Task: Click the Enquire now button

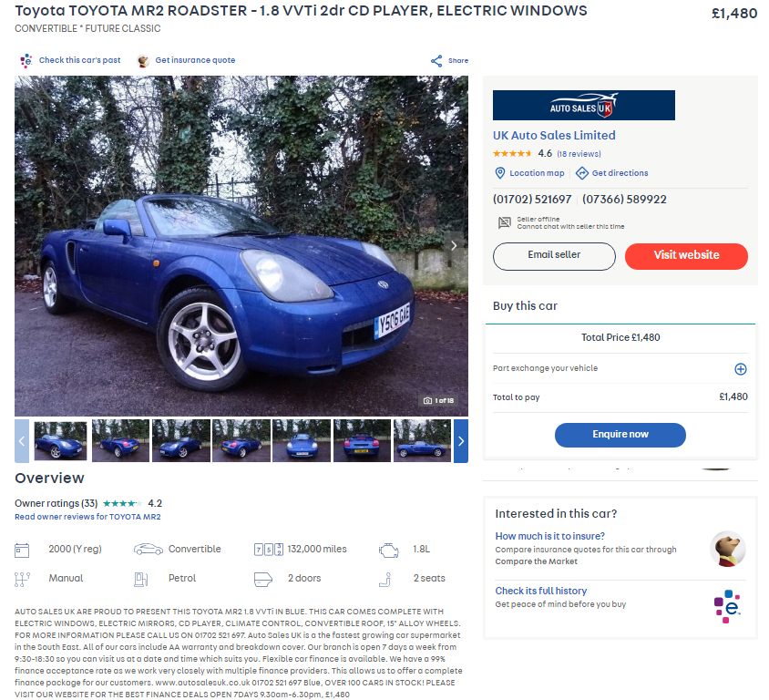Action: [620, 435]
